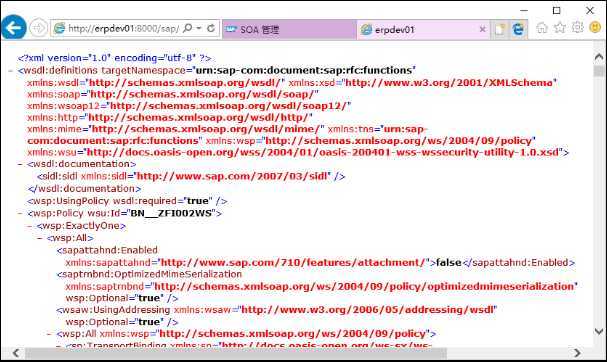The width and height of the screenshot is (607, 362).
Task: Click the vertical scrollbar up arrow
Action: point(598,57)
